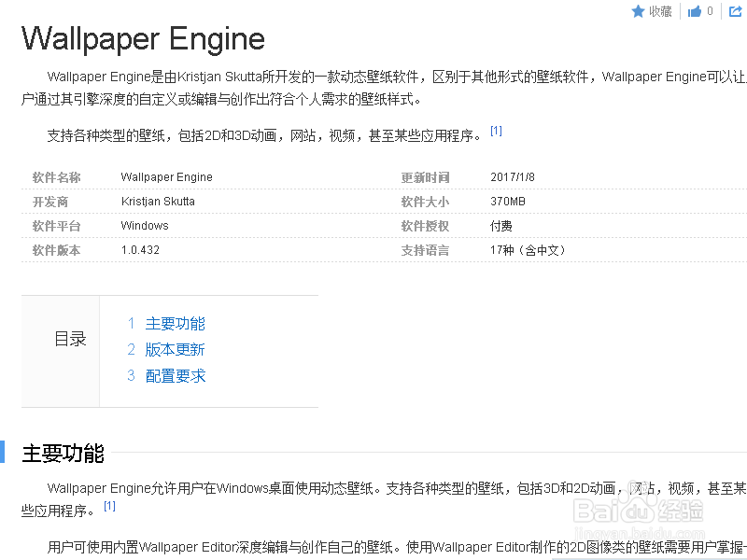Click the Windows platform value in the table
The width and height of the screenshot is (747, 560).
[144, 226]
